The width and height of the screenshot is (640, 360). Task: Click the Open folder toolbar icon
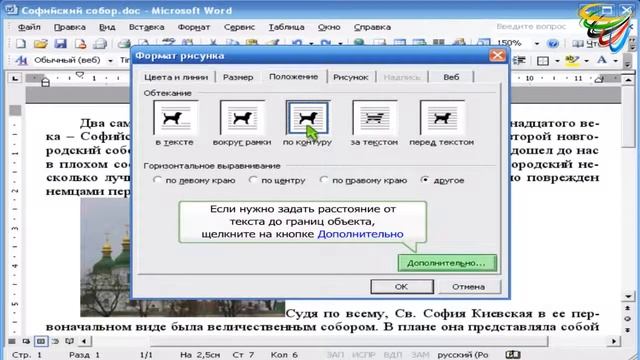[40, 43]
